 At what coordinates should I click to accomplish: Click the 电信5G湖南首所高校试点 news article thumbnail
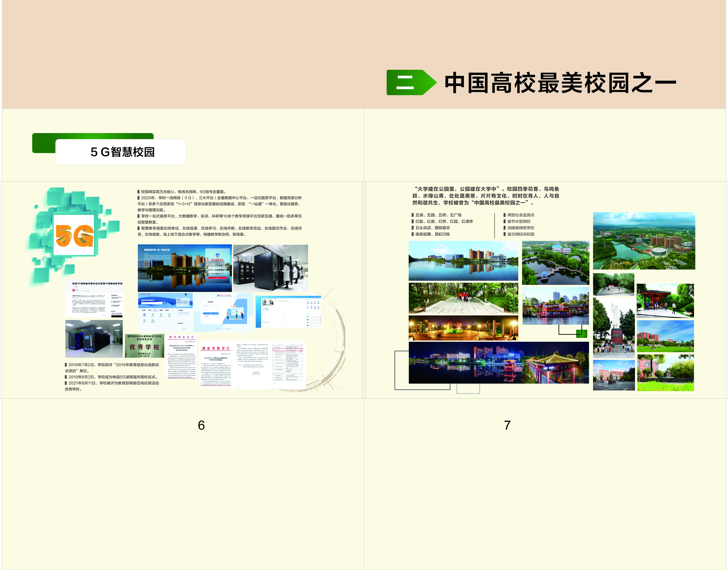[94, 299]
